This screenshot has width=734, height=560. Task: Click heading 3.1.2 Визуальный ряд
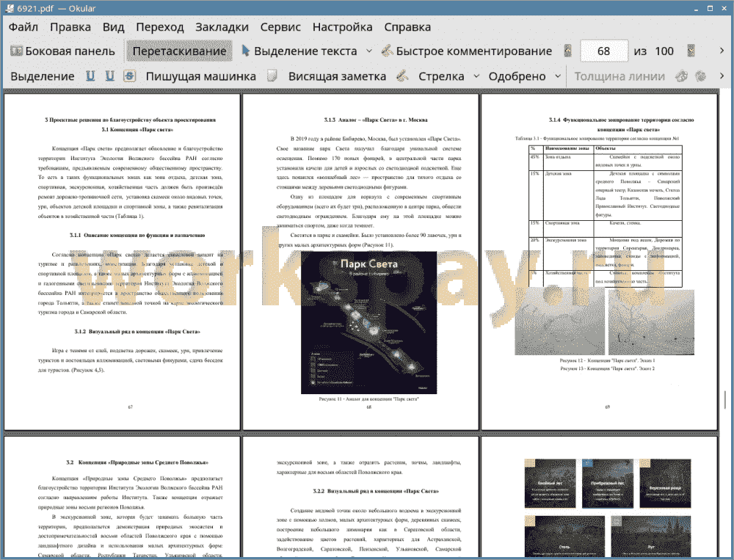(x=137, y=332)
